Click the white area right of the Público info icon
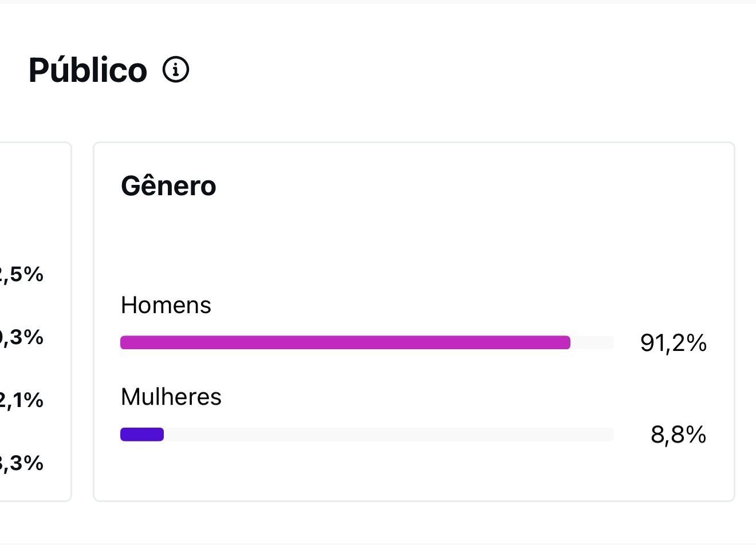 458,70
